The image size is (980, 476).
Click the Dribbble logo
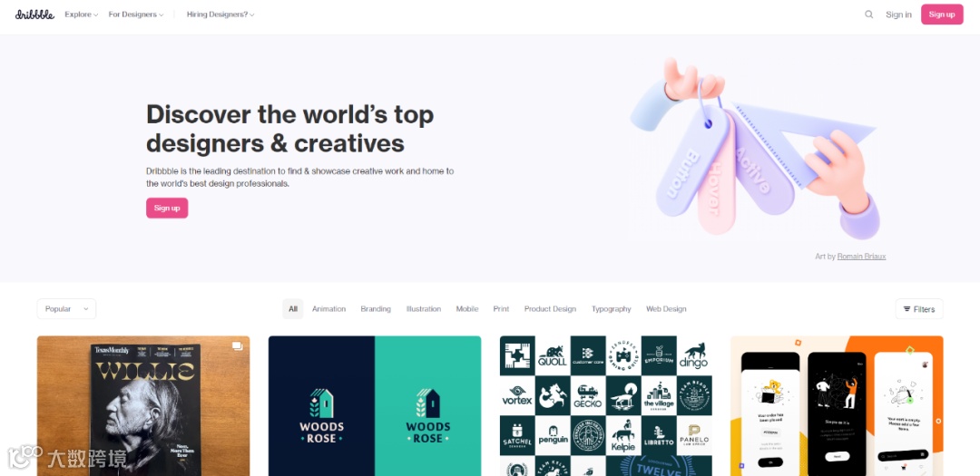point(34,15)
